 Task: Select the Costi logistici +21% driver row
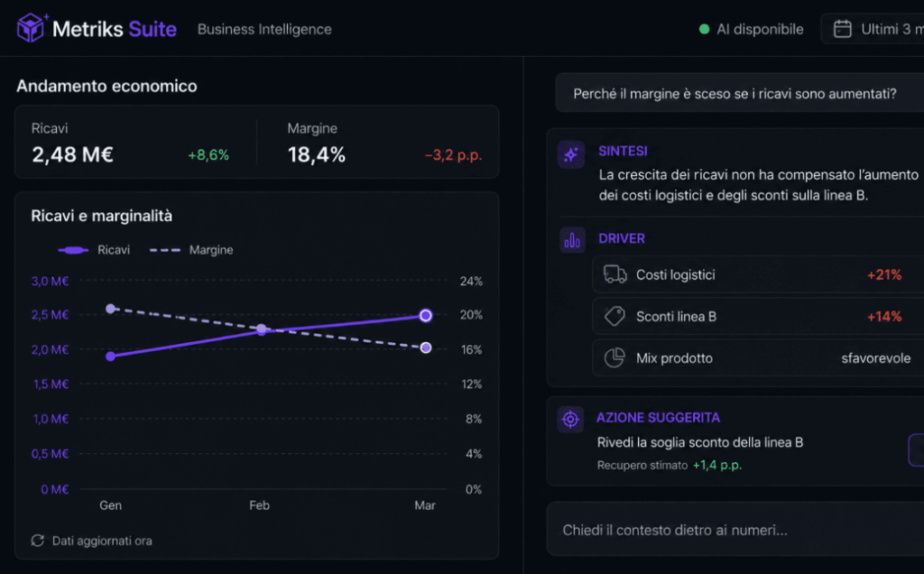pos(758,274)
